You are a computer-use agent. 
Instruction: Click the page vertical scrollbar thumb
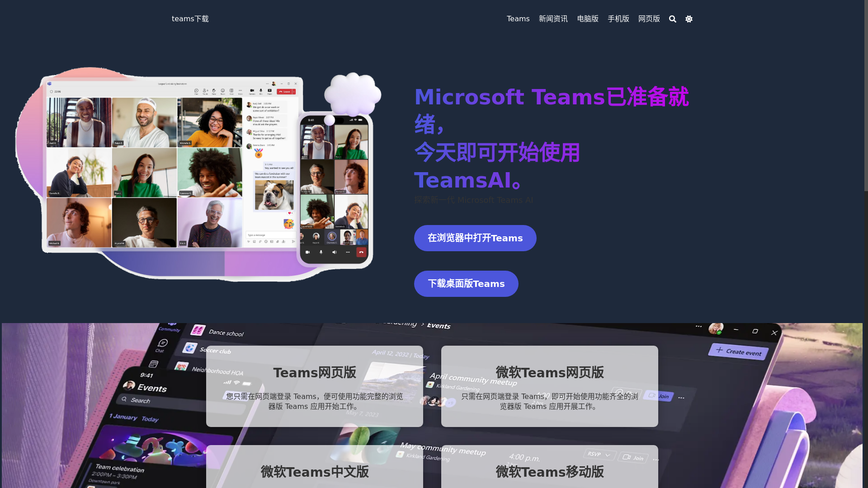coord(866,95)
